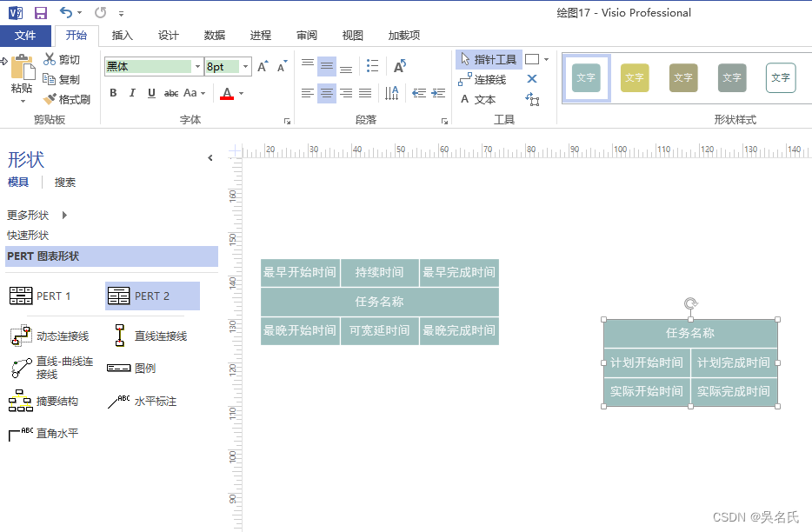Decrease the paragraph indent

pos(419,93)
